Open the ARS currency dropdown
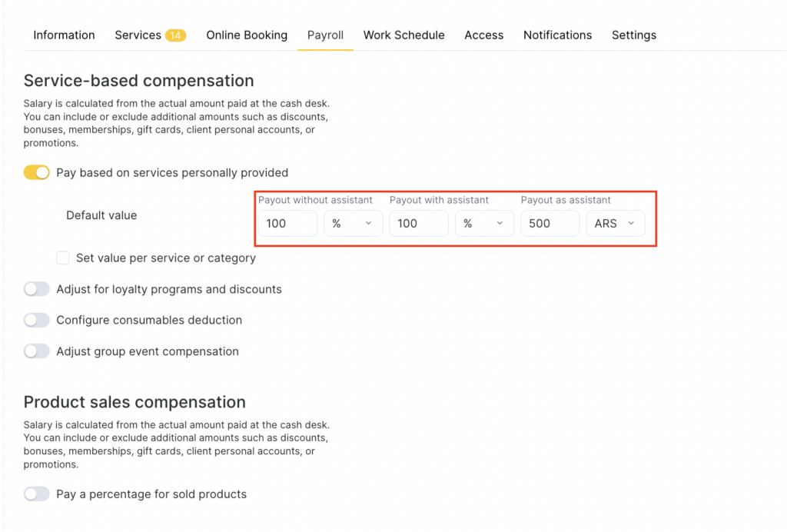The image size is (787, 532). tap(616, 224)
